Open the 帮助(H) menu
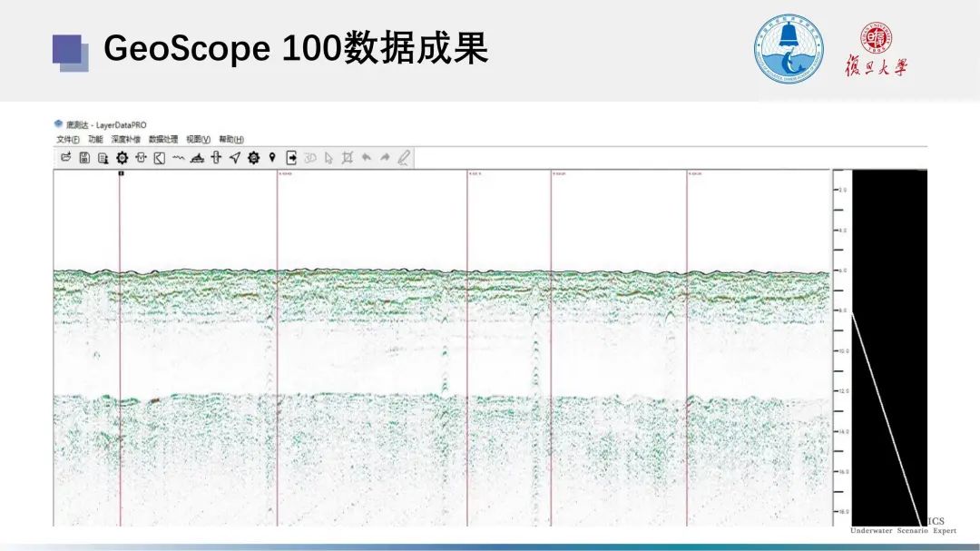 tap(231, 139)
